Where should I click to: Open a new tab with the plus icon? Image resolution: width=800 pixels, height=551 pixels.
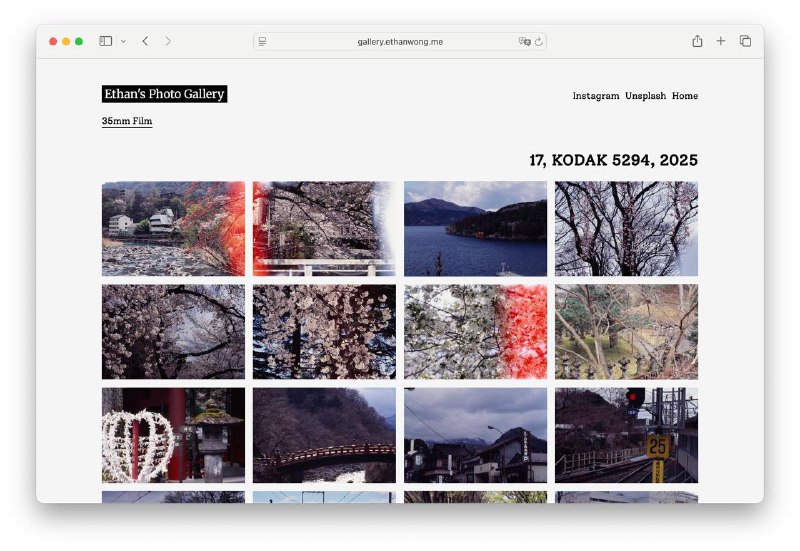721,41
